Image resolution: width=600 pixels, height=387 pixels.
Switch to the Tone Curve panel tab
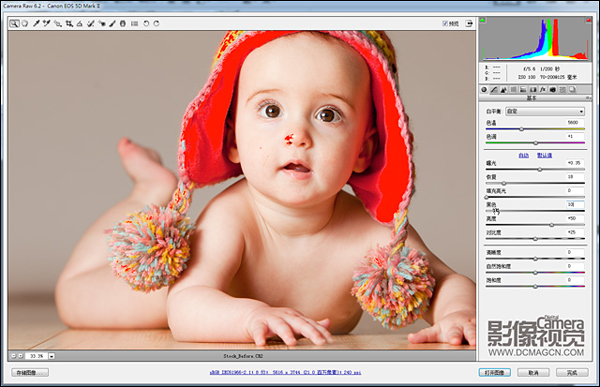coord(494,90)
